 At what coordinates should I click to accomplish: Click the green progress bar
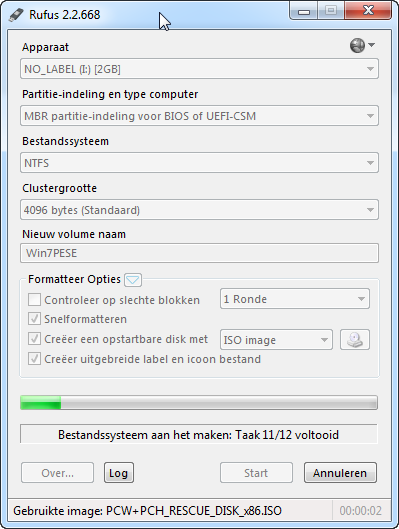pyautogui.click(x=199, y=403)
